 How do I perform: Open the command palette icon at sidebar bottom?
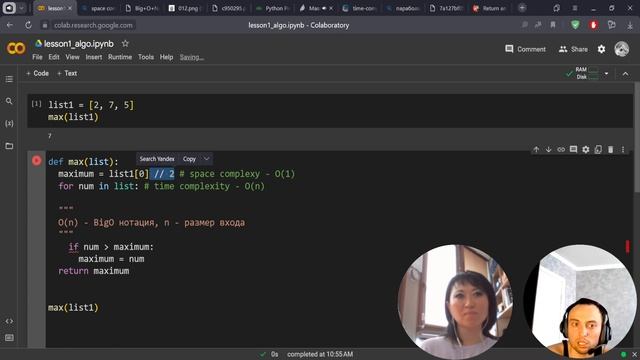point(9,338)
